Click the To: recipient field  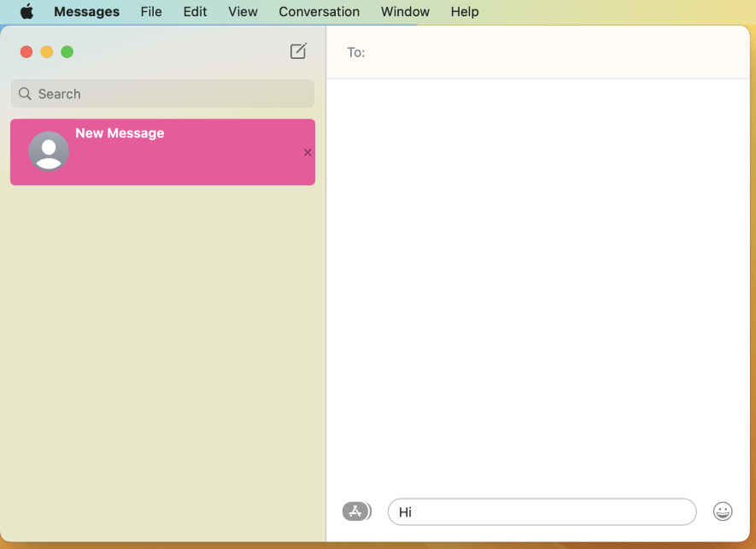pos(537,52)
